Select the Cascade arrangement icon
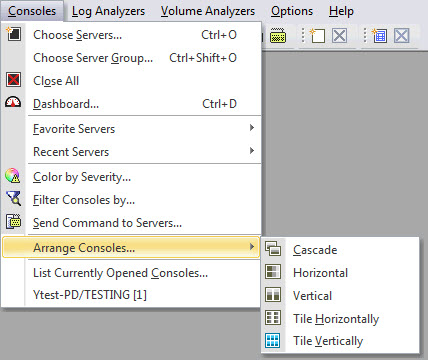This screenshot has height=360, width=428. [273, 249]
